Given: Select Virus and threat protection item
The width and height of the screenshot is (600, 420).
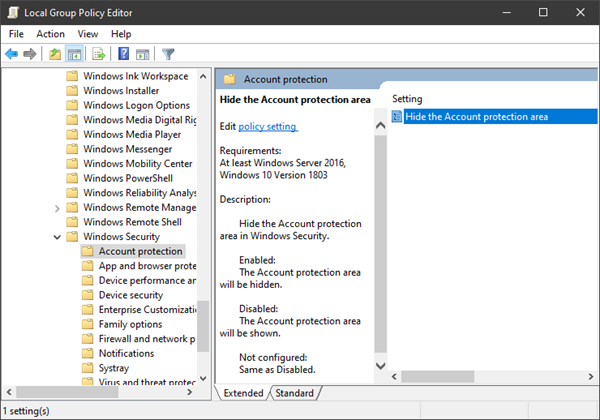Looking at the screenshot, I should coord(147,381).
